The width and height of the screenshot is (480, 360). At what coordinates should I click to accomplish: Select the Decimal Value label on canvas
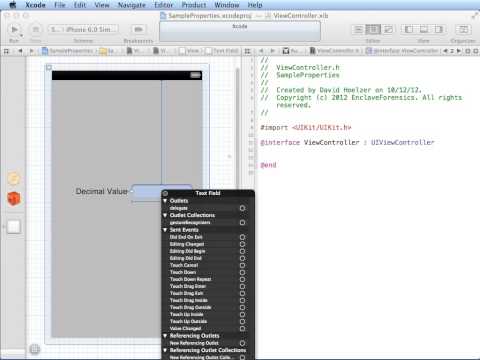click(x=102, y=191)
